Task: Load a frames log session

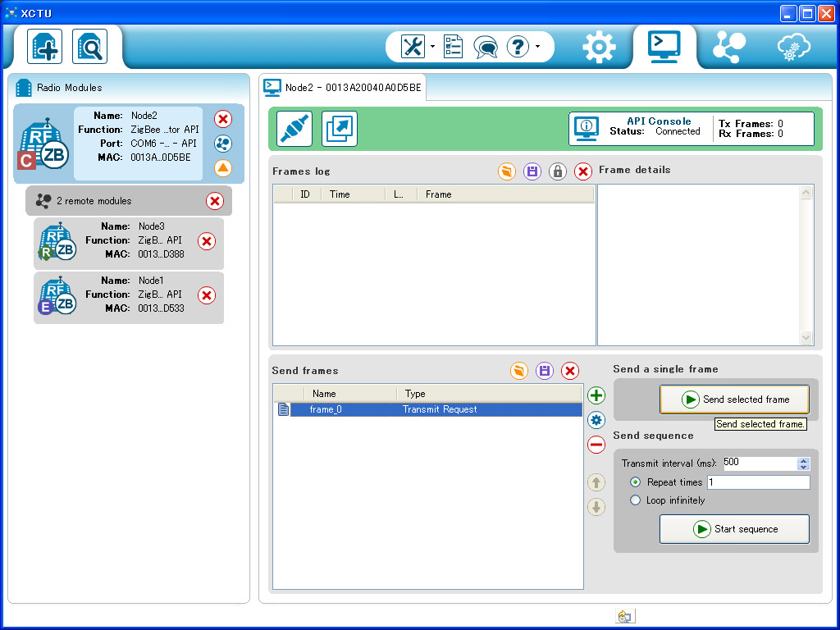Action: click(x=506, y=171)
